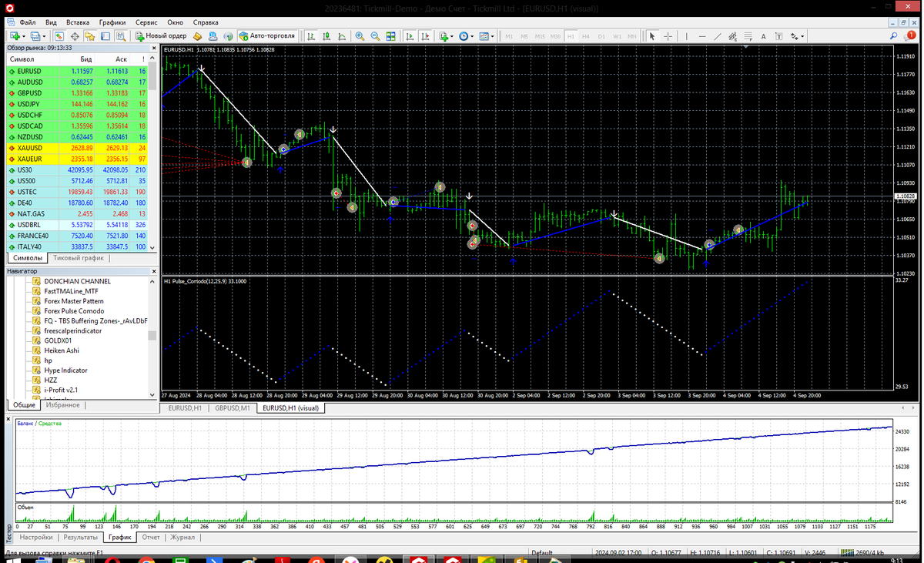Select the MN timeframe button

point(632,36)
